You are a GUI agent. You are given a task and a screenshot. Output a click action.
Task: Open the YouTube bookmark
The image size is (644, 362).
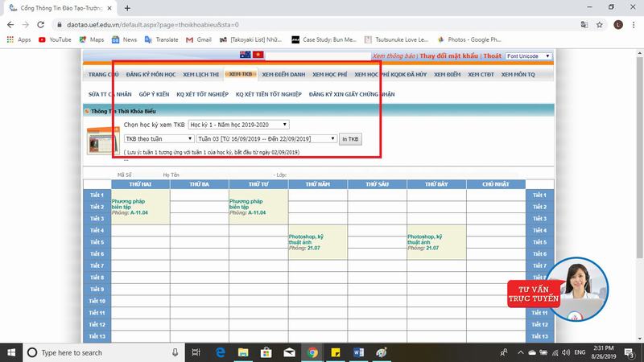tap(54, 39)
